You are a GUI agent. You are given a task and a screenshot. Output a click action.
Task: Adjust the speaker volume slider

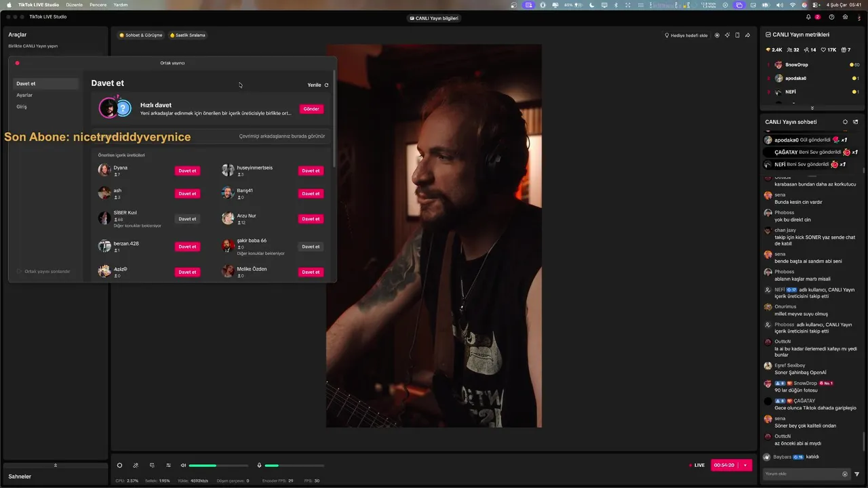click(218, 466)
